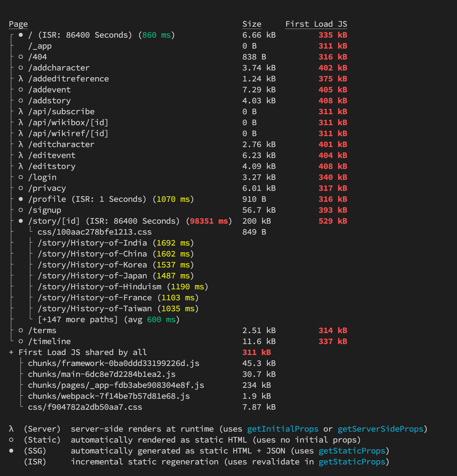Viewport: 457px width, 476px height.
Task: Click the (SSG) legend label
Action: pos(35,451)
